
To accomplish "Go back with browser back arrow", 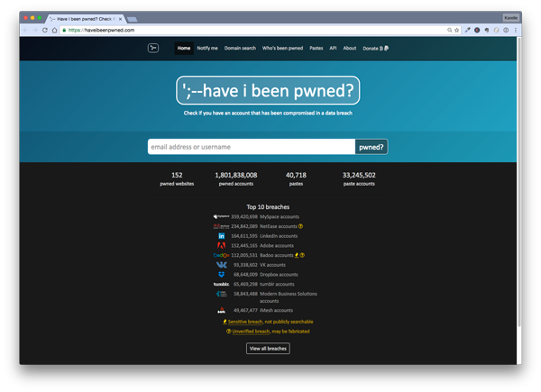I will click(x=25, y=31).
